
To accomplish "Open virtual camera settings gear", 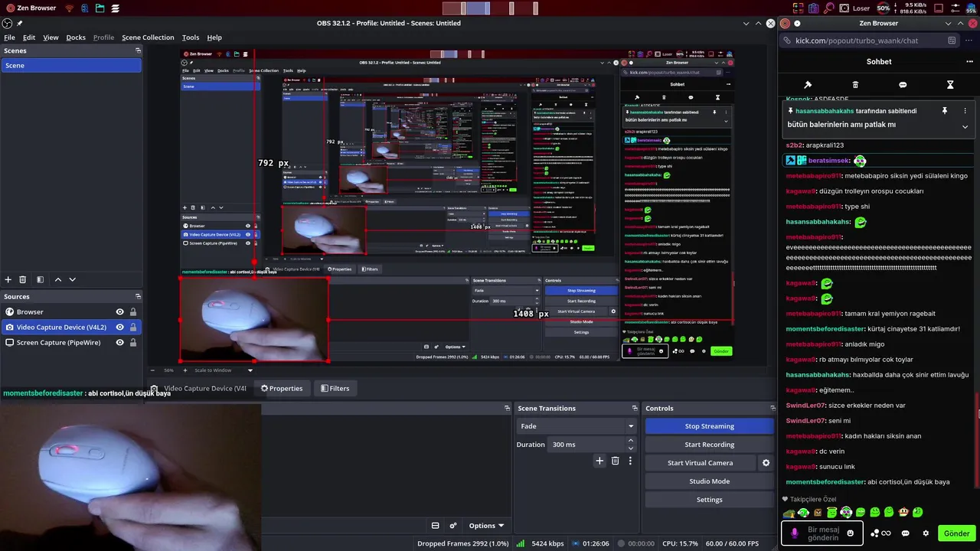I will [x=766, y=463].
